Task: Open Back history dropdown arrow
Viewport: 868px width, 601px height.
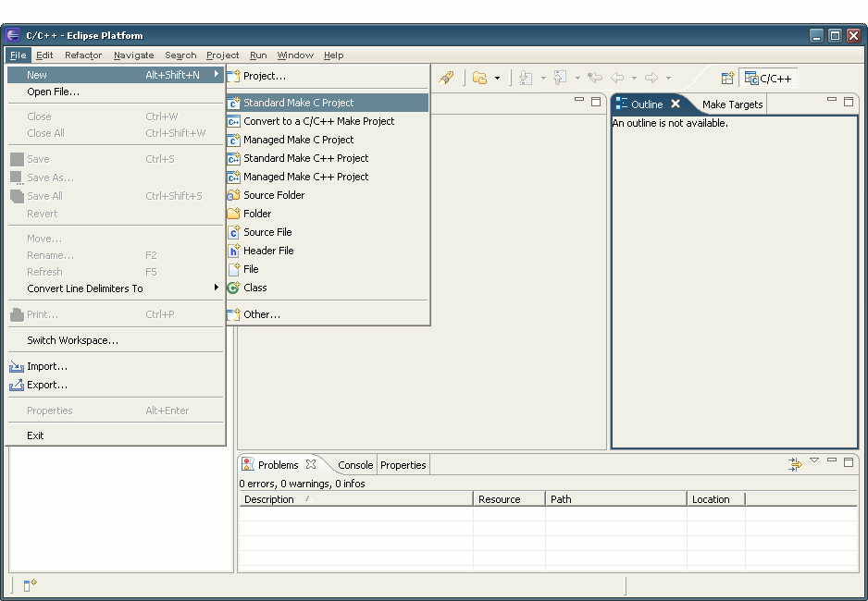Action: [634, 79]
